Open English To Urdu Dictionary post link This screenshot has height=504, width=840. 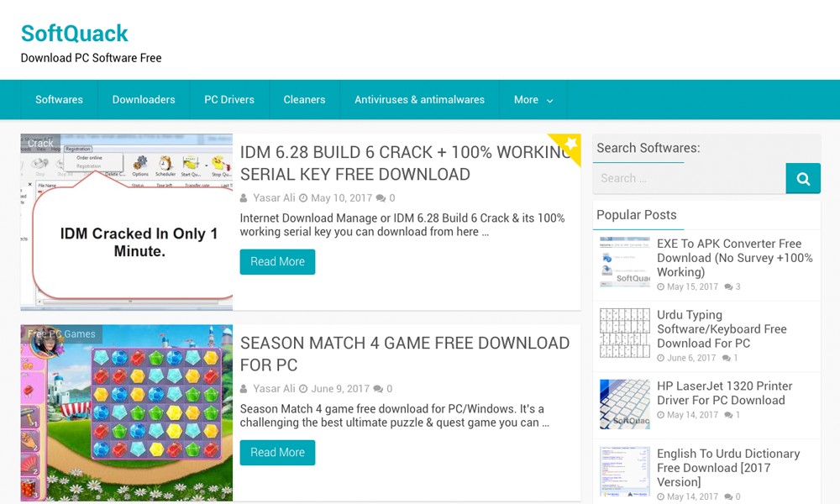(x=727, y=467)
